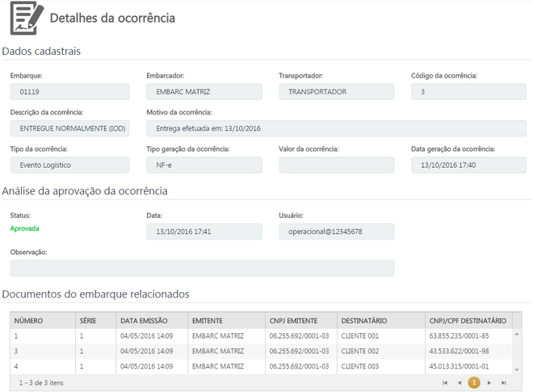The height and width of the screenshot is (392, 533).
Task: Click the document signing icon beside the title
Action: click(27, 19)
